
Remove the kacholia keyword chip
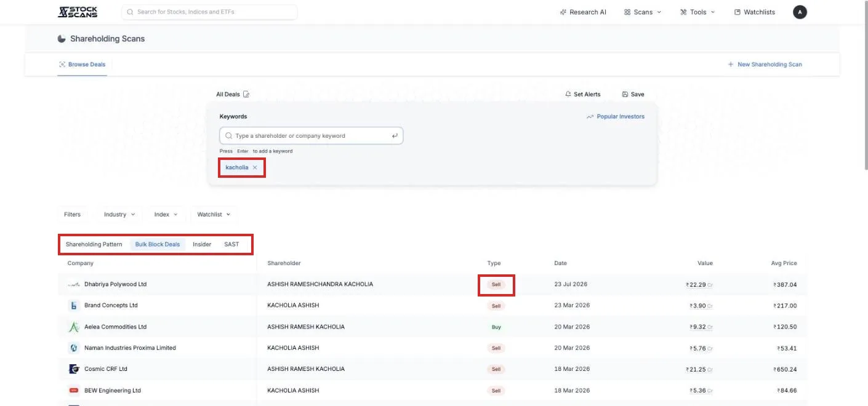(255, 167)
